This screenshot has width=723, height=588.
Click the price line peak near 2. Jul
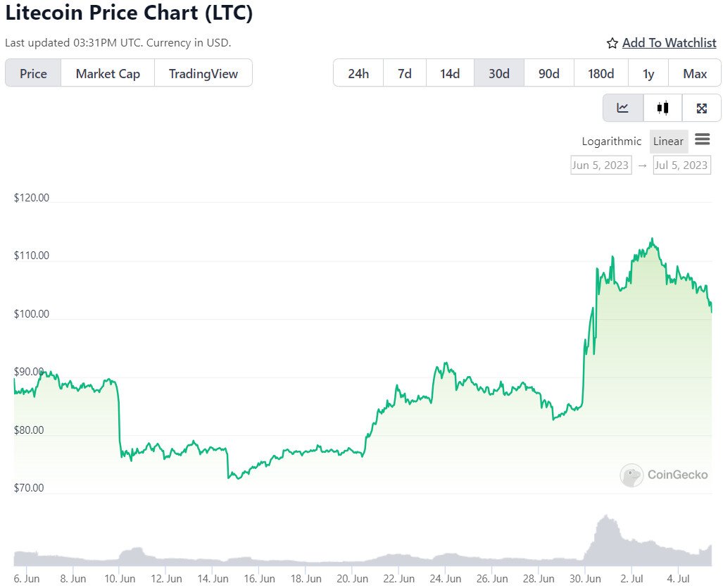(x=653, y=239)
